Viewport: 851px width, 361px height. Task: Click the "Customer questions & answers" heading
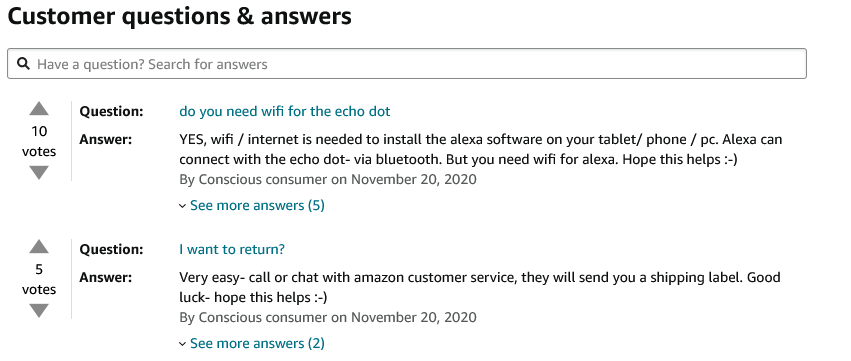[x=180, y=17]
